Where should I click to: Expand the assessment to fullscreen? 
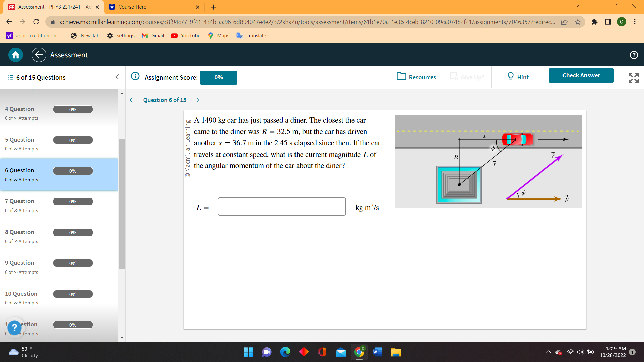tap(633, 78)
